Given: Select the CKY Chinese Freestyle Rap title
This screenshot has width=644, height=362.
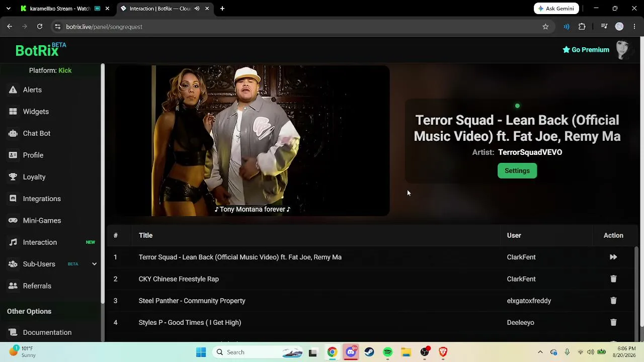Looking at the screenshot, I should [179, 279].
